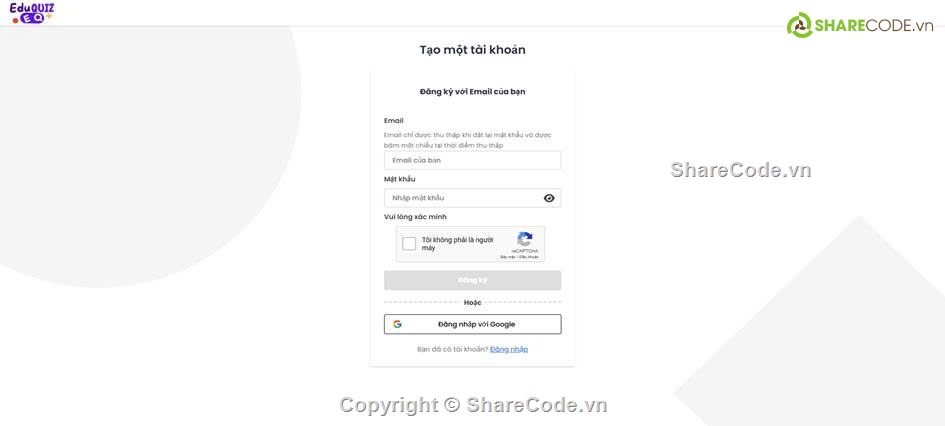
Task: Open the EduQuiz logo home link
Action: pos(31,13)
